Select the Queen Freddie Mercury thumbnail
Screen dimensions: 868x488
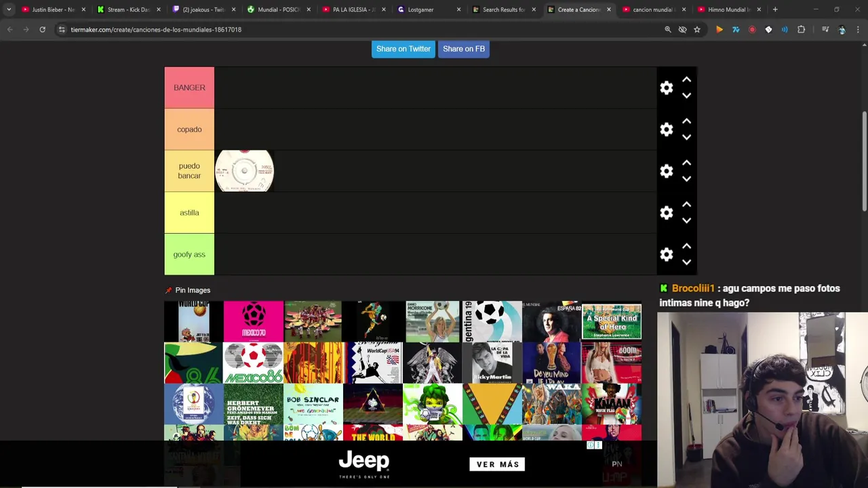[x=433, y=363]
